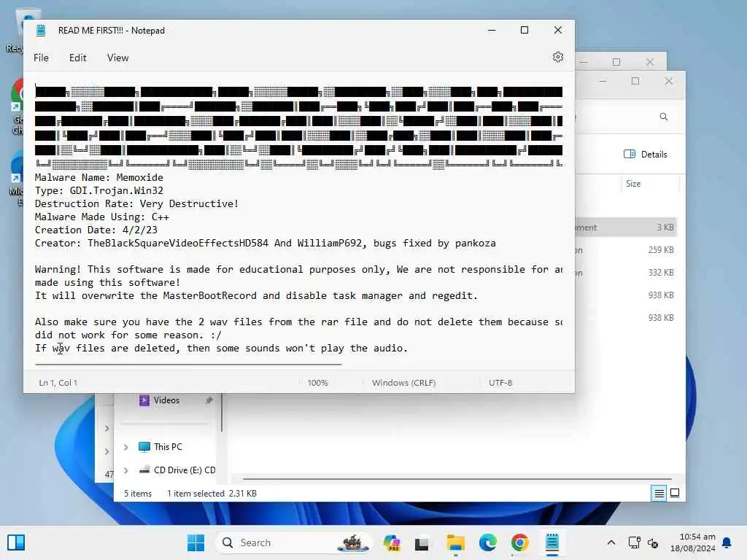Click the taskbar Search box
Viewport: 747px width, 560px height.
coord(294,542)
